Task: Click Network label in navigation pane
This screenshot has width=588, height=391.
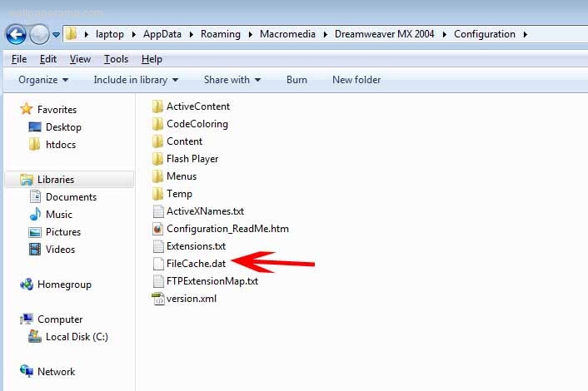Action: coord(57,372)
